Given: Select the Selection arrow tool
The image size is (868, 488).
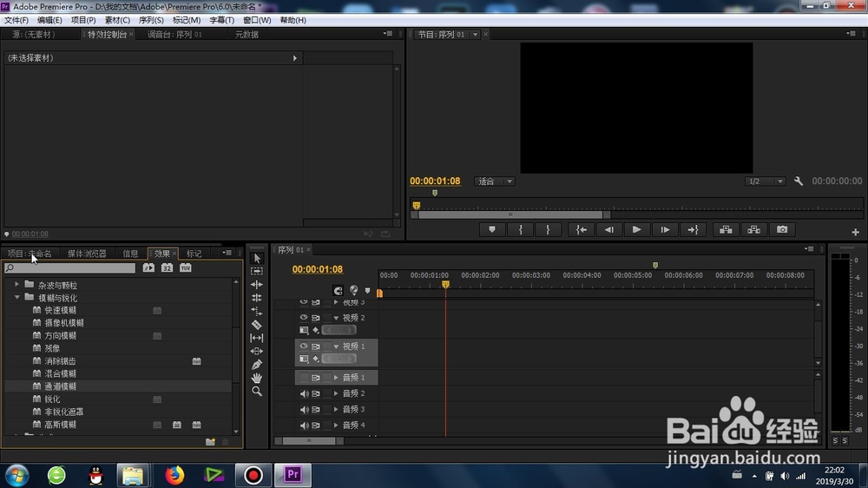Looking at the screenshot, I should pyautogui.click(x=257, y=258).
